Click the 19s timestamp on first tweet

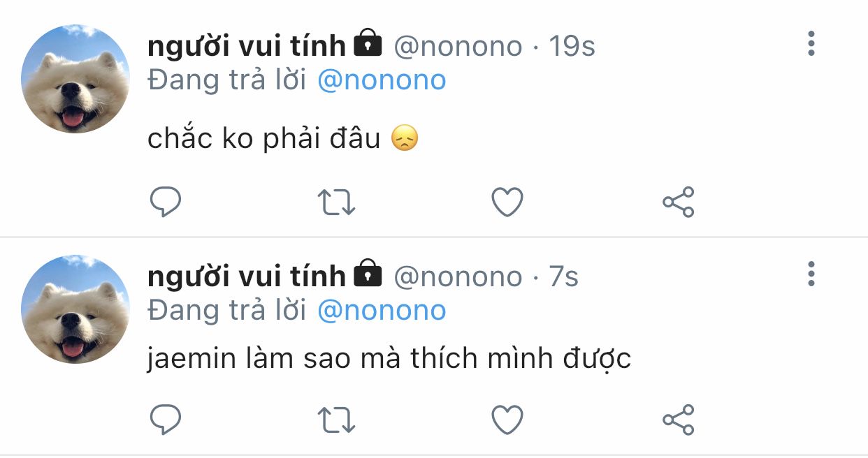pyautogui.click(x=572, y=46)
